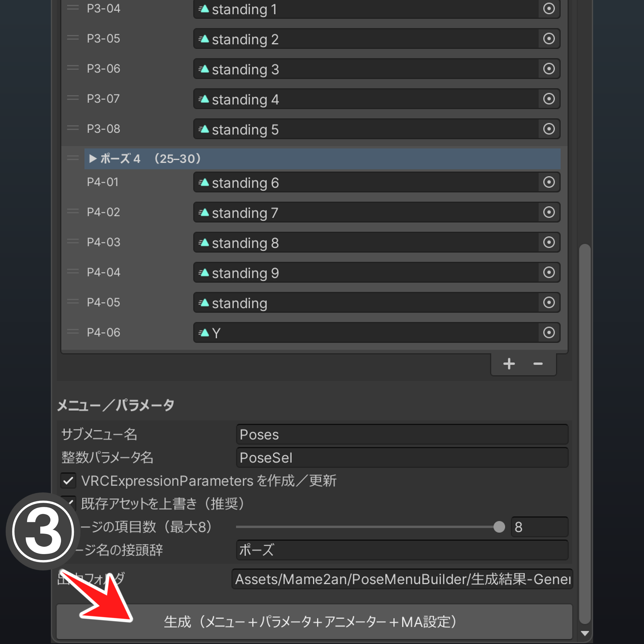Disable VRCExpressionParameters を作成／更新
Viewport: 644px width, 644px height.
[68, 481]
